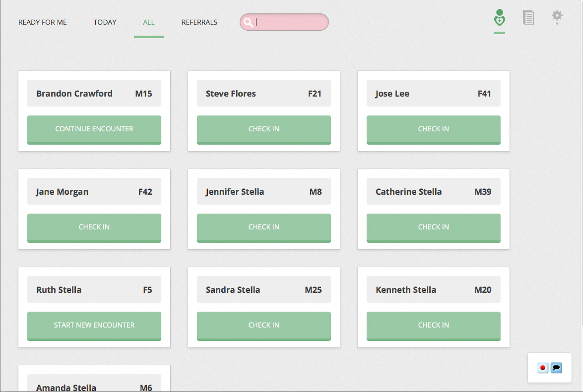Start new encounter for Ruth Stella
This screenshot has width=583, height=392.
click(x=94, y=326)
